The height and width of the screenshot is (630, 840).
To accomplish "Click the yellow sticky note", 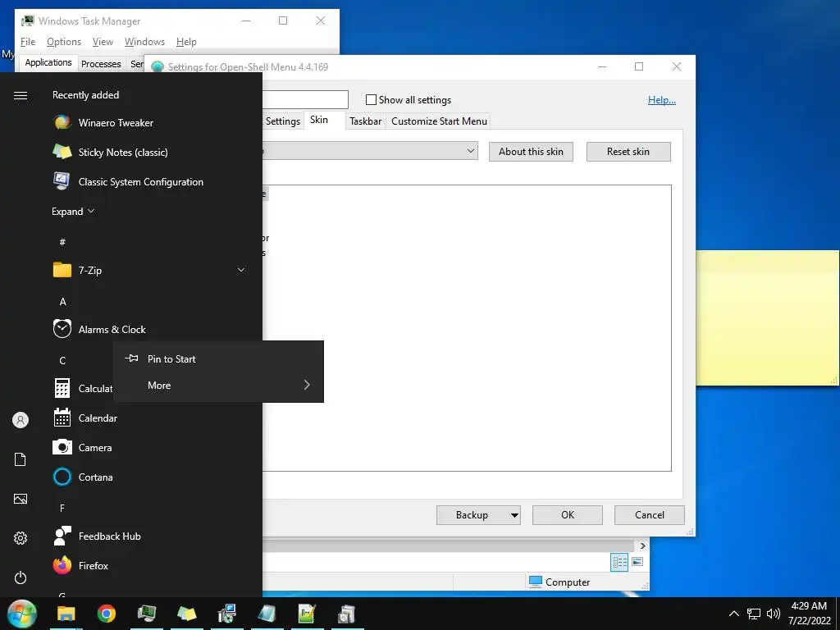I will coord(768,317).
